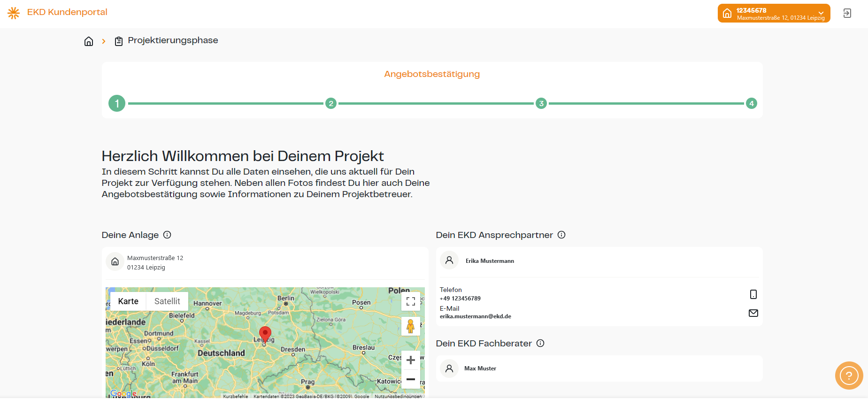Go to home via breadcrumb house icon
Screen dimensions: 868x399
point(89,41)
